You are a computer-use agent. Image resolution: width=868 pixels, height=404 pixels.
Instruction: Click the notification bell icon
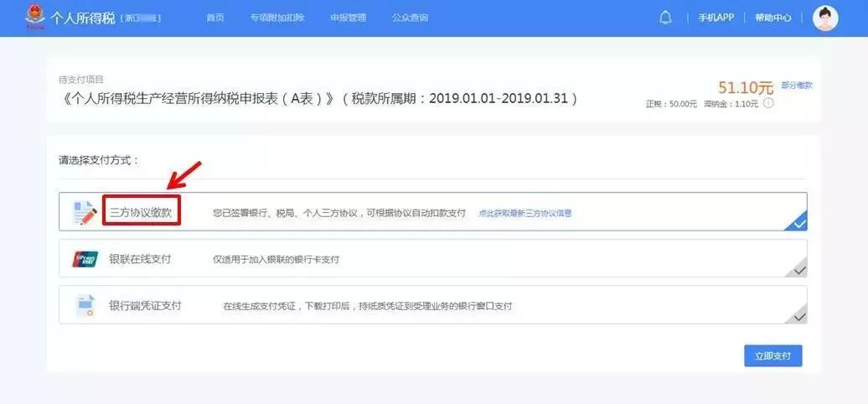pos(666,18)
